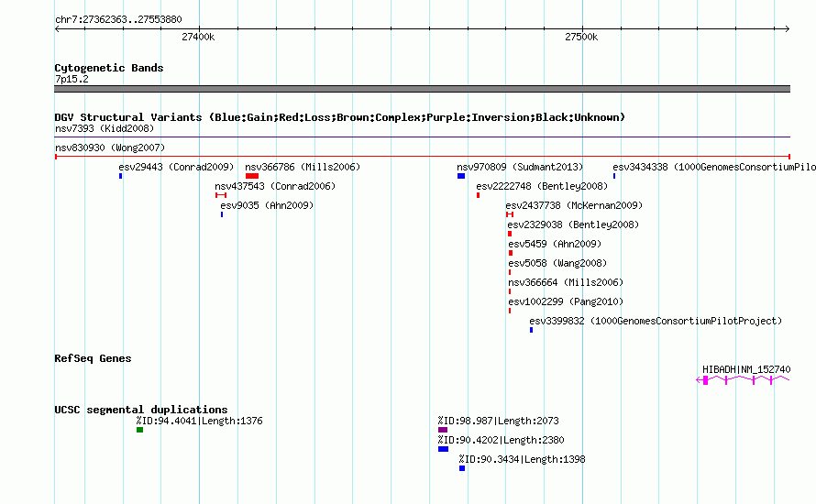
Task: Click the UCSC segmental duplications track title
Action: pyautogui.click(x=141, y=410)
